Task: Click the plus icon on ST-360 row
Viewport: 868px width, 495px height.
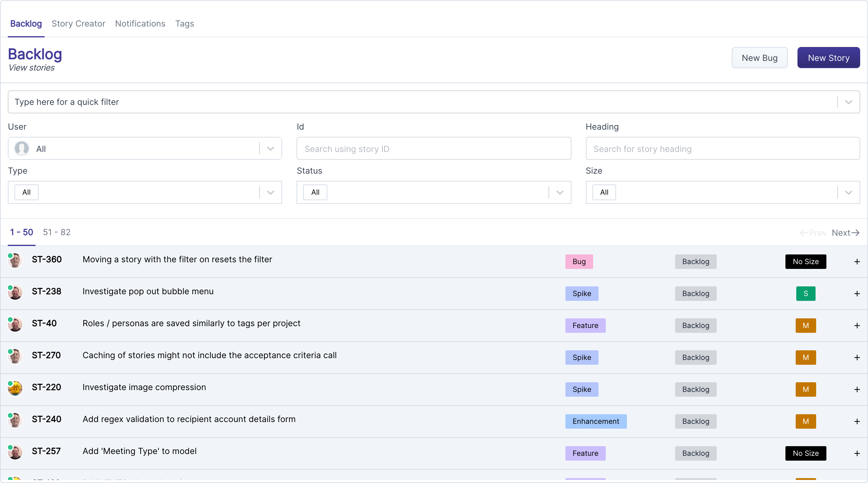Action: 857,262
